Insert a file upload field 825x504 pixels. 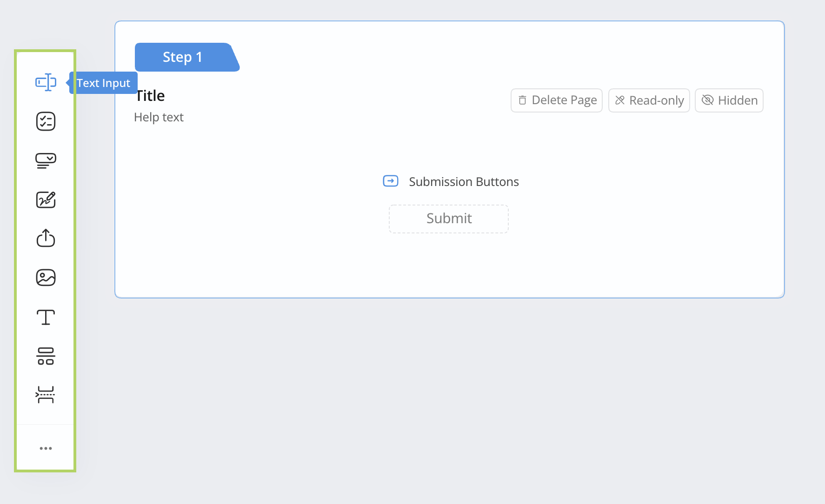click(46, 238)
